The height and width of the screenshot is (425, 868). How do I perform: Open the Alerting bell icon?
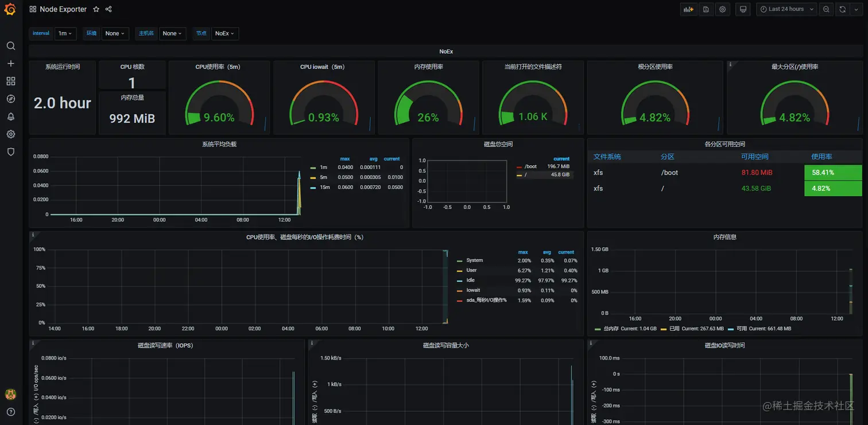coord(10,117)
